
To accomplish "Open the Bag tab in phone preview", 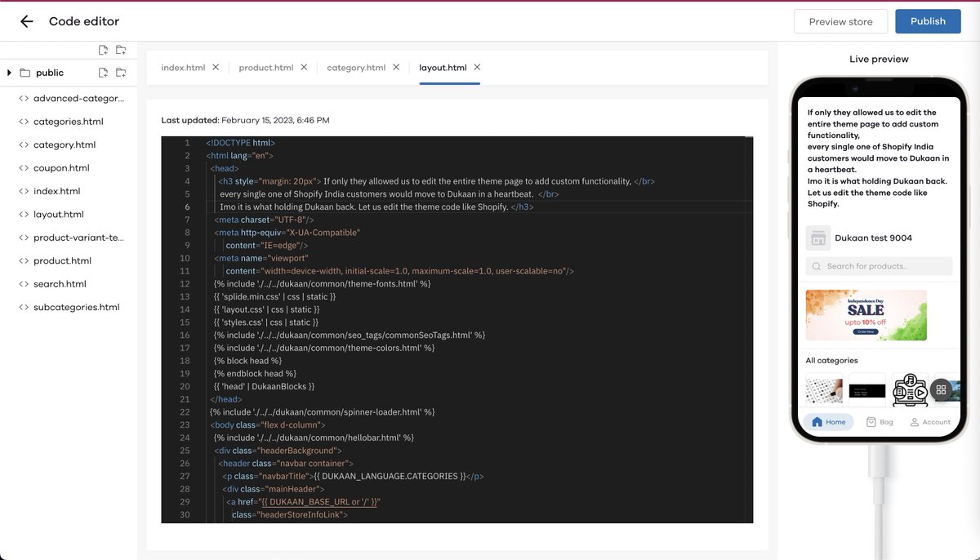I will (880, 422).
